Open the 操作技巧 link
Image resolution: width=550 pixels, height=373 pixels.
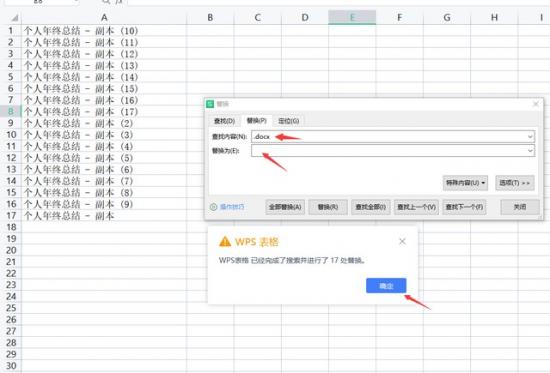[232, 207]
